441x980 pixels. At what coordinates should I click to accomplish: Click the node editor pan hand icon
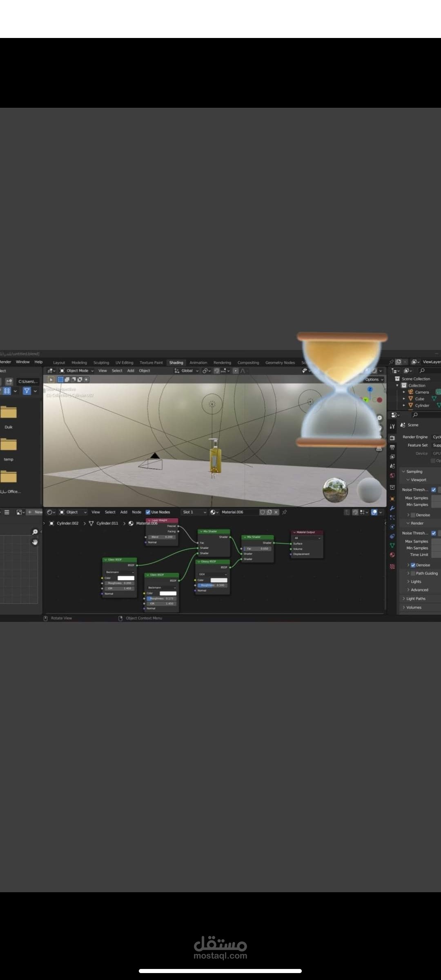35,542
